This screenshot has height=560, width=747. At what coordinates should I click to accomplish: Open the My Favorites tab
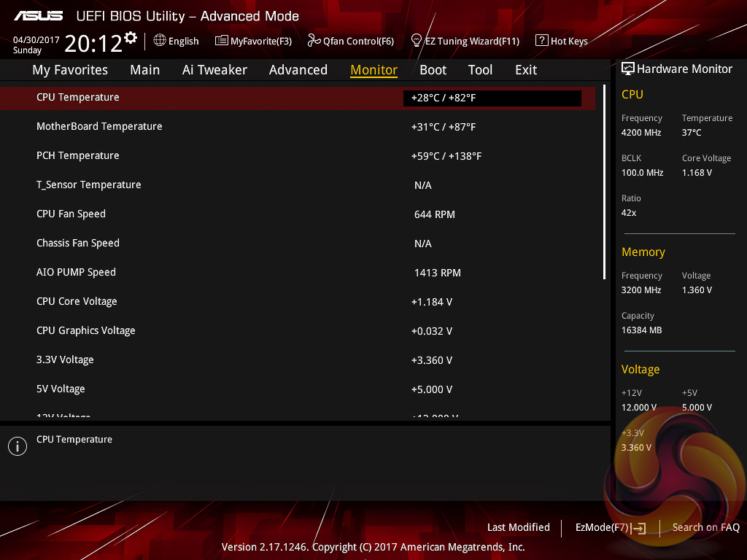[x=70, y=70]
